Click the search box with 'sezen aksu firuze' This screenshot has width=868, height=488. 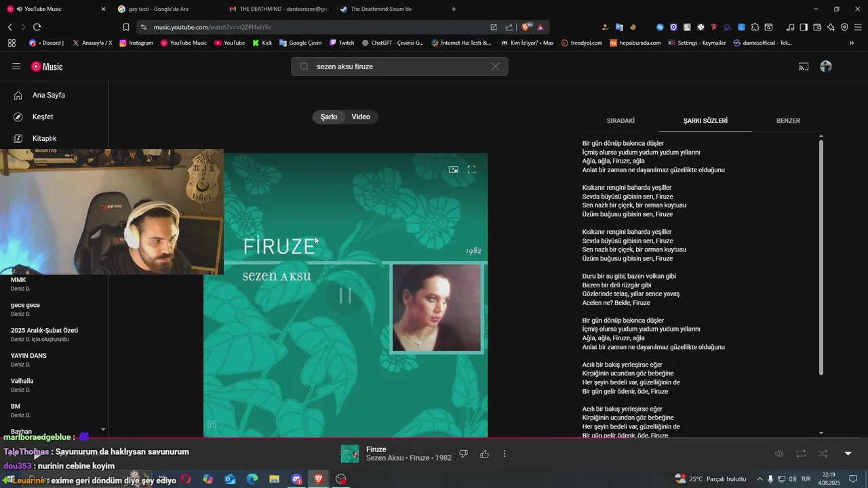point(399,66)
